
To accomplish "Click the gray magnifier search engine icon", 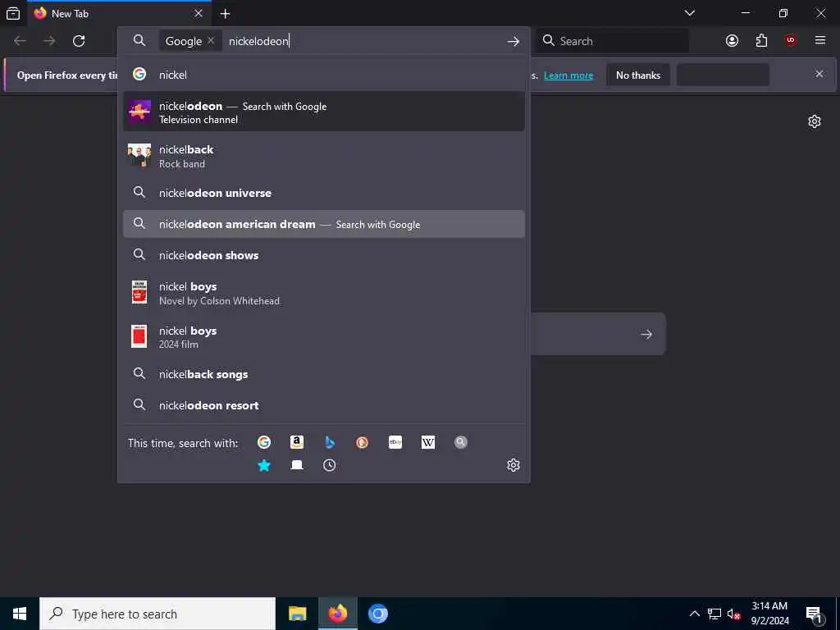I will coord(461,442).
